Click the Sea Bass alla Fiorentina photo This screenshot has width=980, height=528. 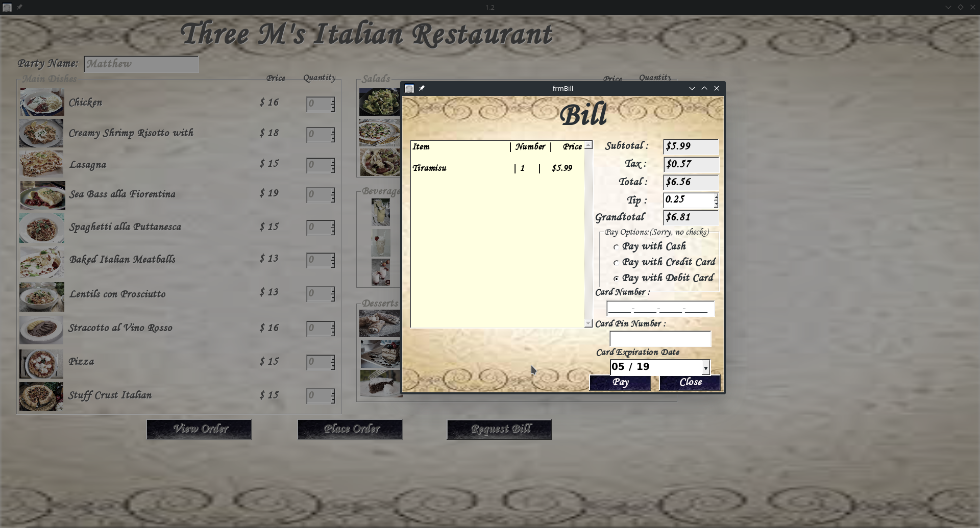pos(43,195)
